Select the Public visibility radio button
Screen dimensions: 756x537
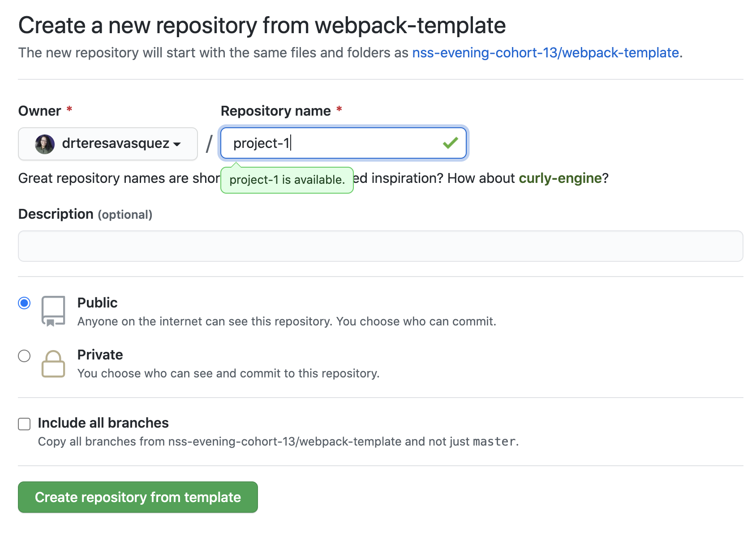pos(24,303)
